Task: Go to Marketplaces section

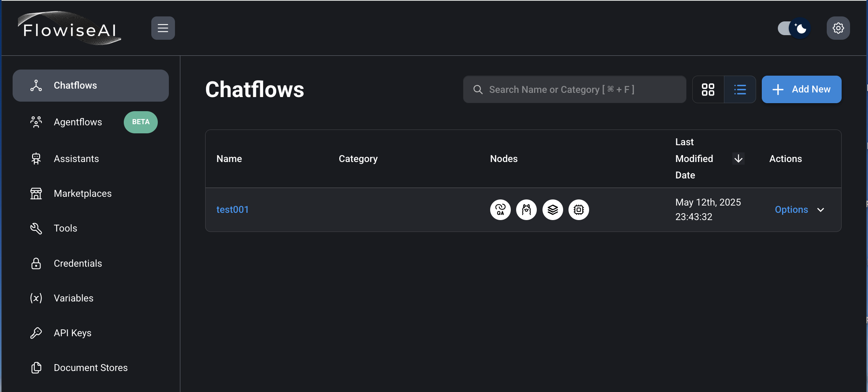Action: tap(83, 194)
